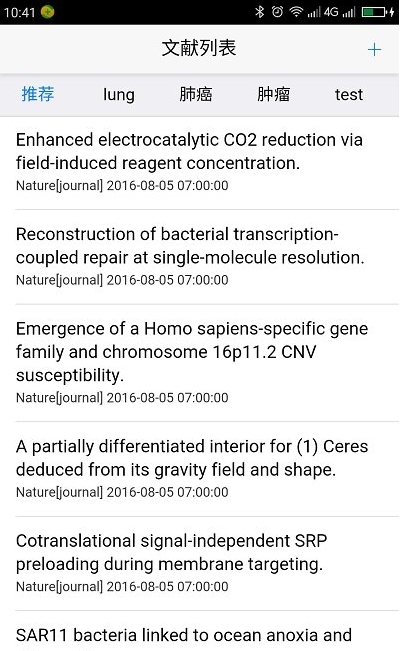Tap the alarm clock status icon
Viewport: 400px width, 651px height.
point(277,12)
